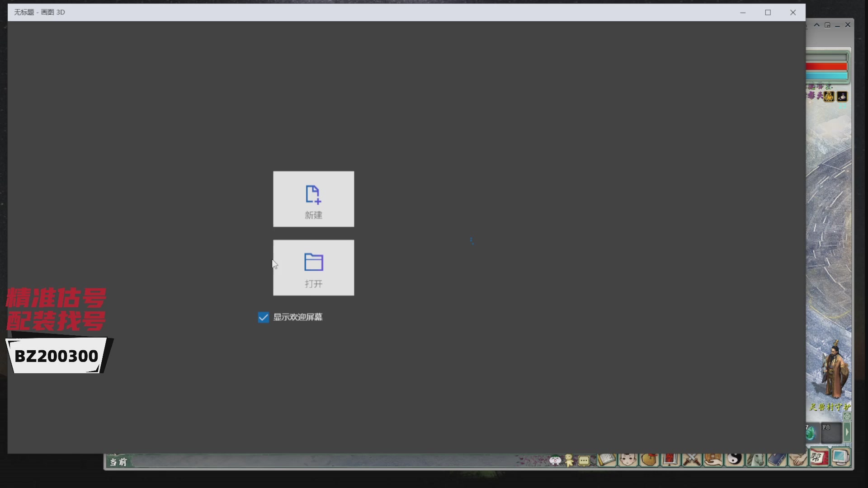The width and height of the screenshot is (868, 488).
Task: Open the red 帮 guild icon
Action: (x=818, y=458)
